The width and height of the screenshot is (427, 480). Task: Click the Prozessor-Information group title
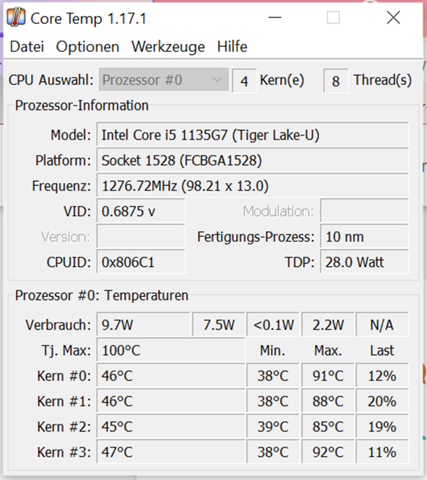tap(82, 105)
